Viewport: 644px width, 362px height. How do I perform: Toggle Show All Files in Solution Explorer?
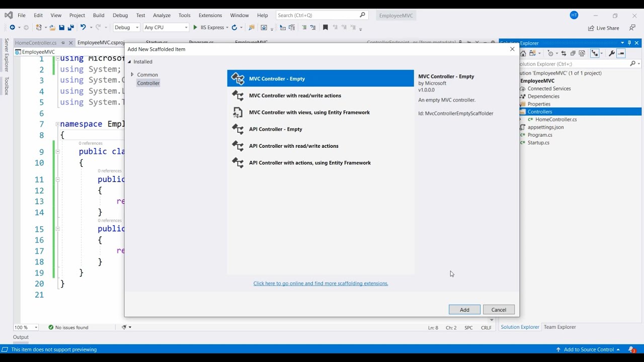tap(582, 53)
